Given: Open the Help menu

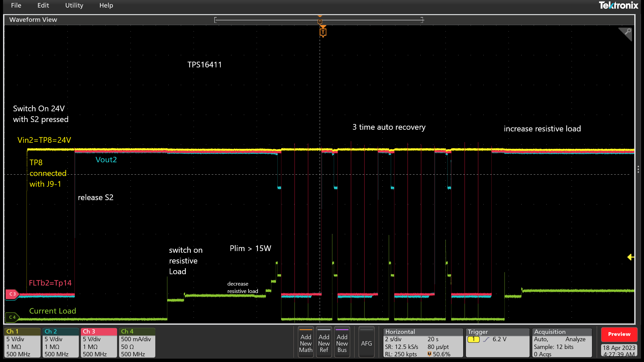Looking at the screenshot, I should (x=106, y=5).
